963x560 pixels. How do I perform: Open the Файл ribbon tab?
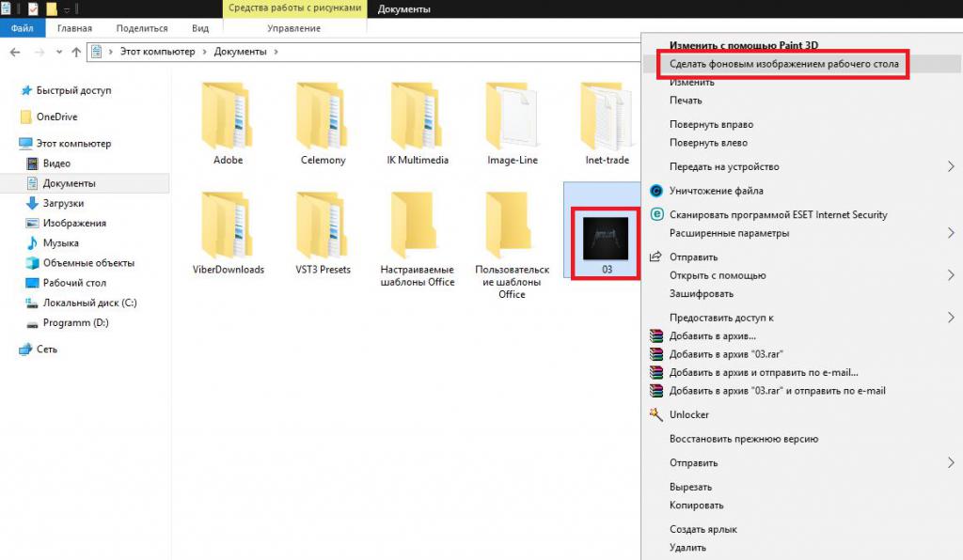click(x=23, y=28)
